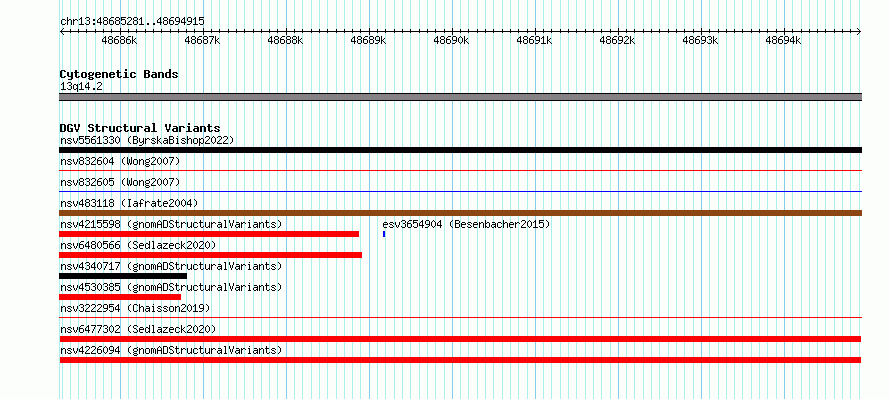890x399 pixels.
Task: Open nsv6480566 (Sedlazeck2020) label
Action: tap(138, 245)
